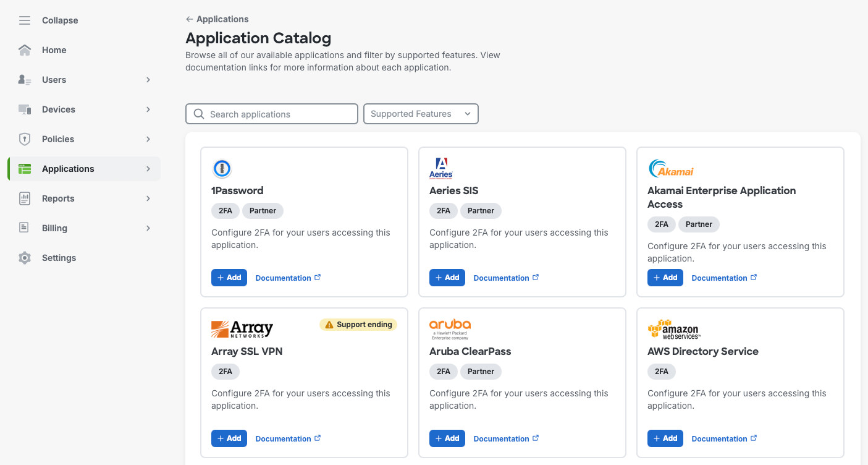This screenshot has width=868, height=465.
Task: Click the warning icon on Support ending badge
Action: (x=329, y=324)
